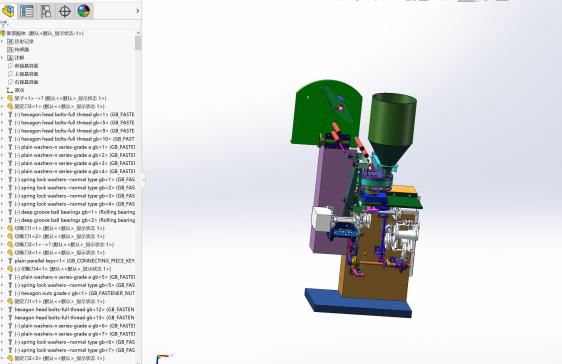Click the part icon of spring lock washers gb<7>

10,350
